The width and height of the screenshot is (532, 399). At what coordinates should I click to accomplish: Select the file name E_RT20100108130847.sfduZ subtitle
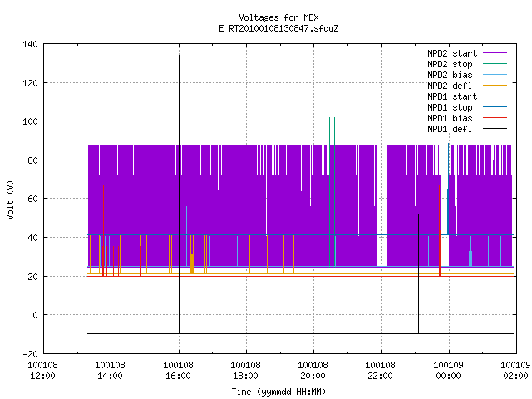[x=278, y=28]
